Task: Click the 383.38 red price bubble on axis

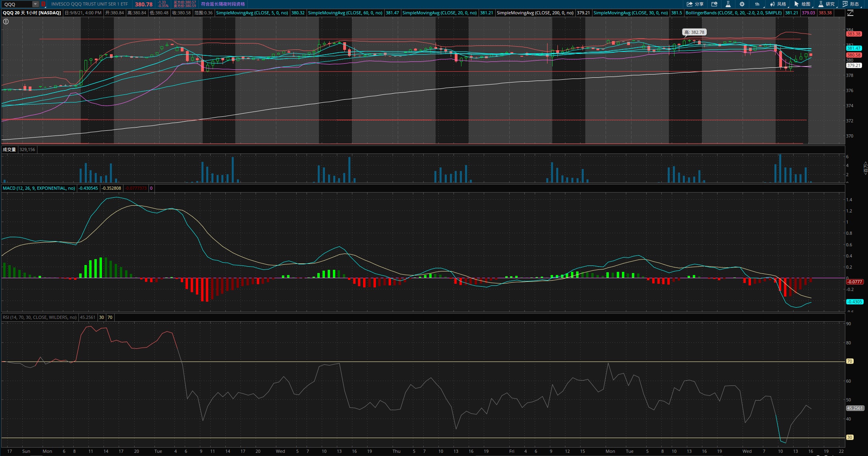Action: [854, 34]
